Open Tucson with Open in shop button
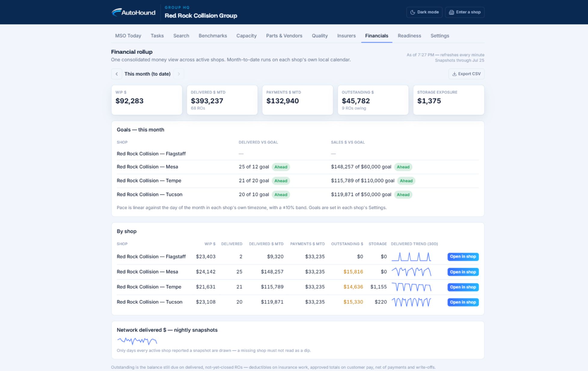This screenshot has width=588, height=371. click(x=463, y=302)
